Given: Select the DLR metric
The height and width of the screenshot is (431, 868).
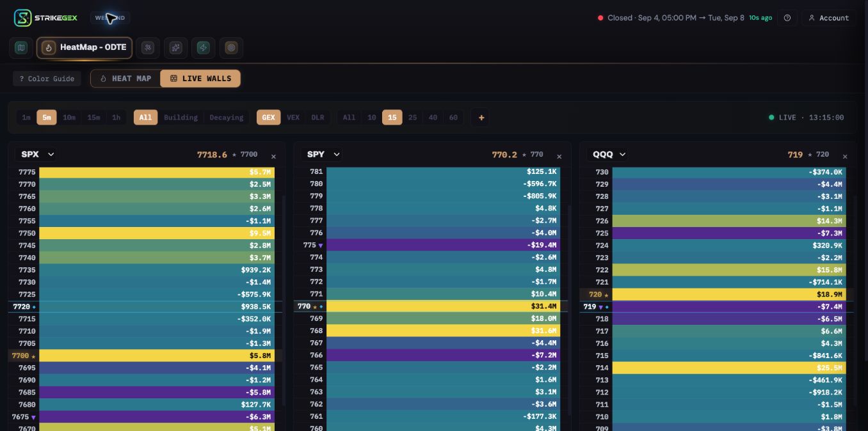Looking at the screenshot, I should point(317,118).
